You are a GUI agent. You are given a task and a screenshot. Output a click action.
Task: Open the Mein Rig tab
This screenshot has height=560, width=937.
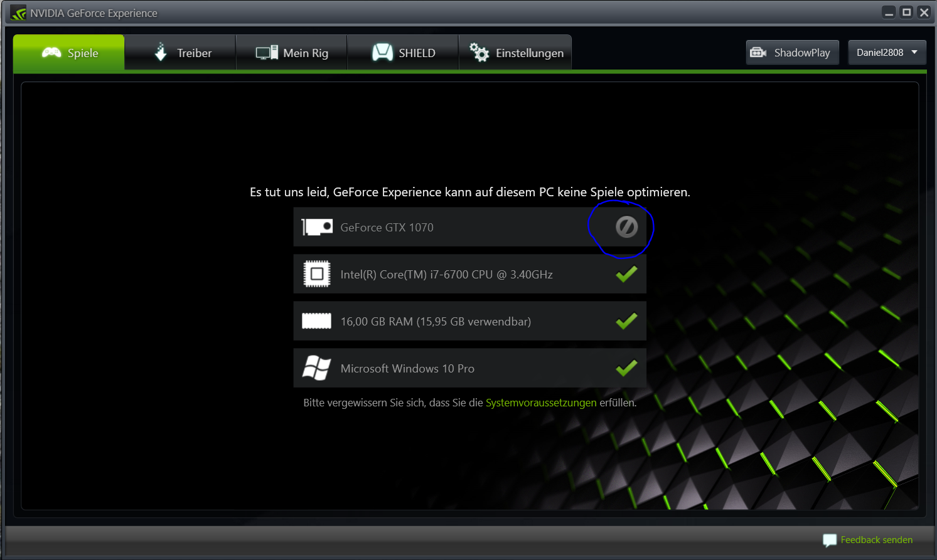(x=292, y=53)
